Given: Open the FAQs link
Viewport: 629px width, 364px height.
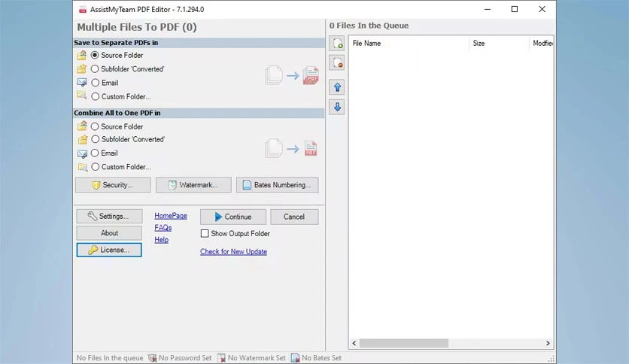Looking at the screenshot, I should point(163,228).
